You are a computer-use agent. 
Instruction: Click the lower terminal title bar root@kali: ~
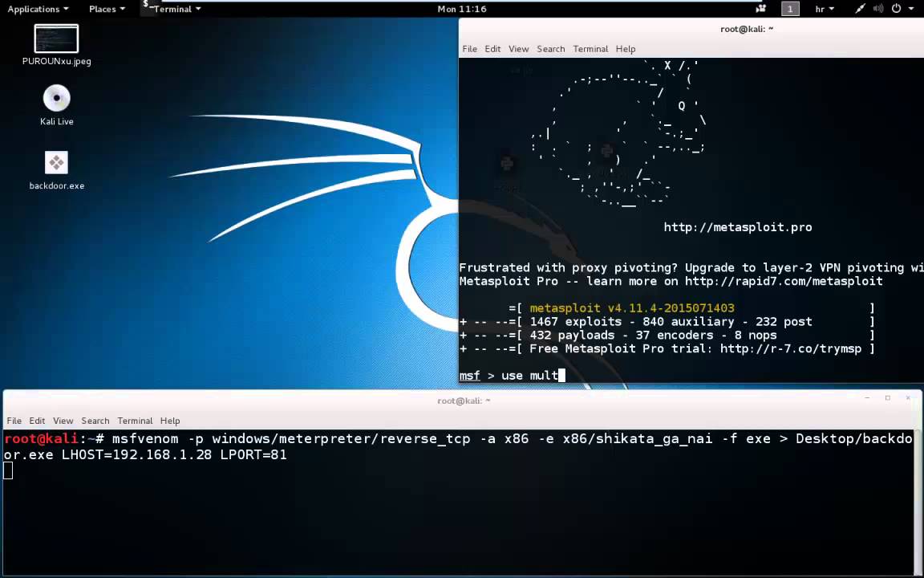464,401
